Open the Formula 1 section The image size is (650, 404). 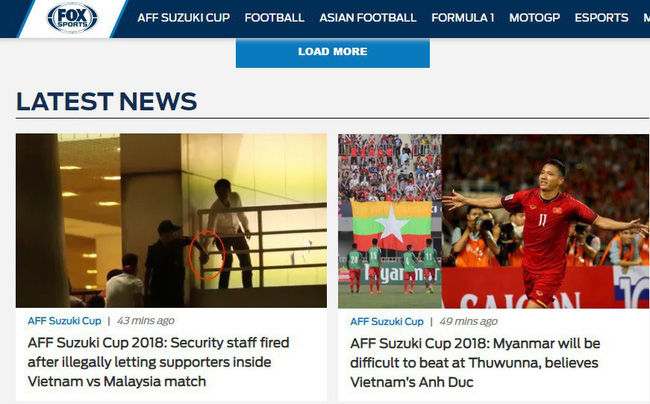point(463,18)
